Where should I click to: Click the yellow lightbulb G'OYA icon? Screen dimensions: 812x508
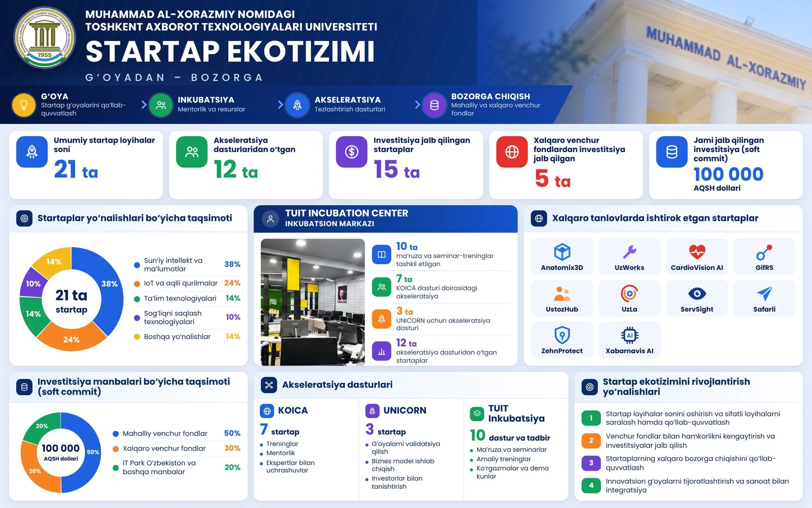click(x=24, y=105)
